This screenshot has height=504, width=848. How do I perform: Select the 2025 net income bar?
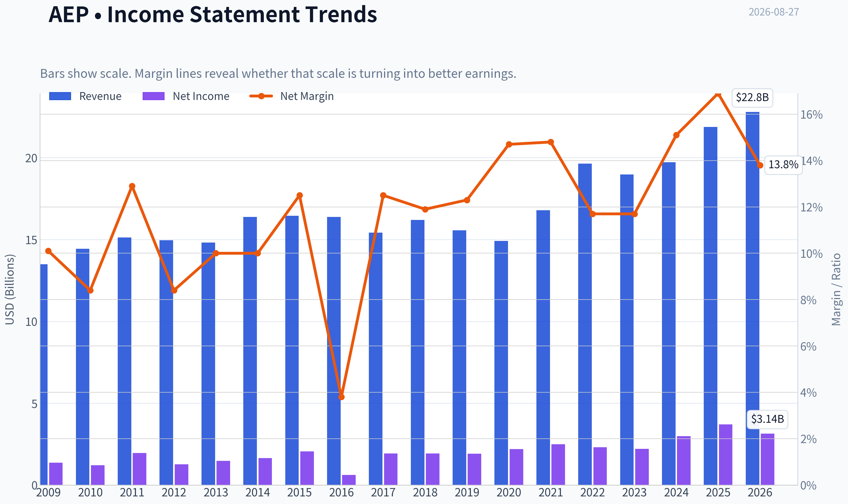[x=725, y=454]
